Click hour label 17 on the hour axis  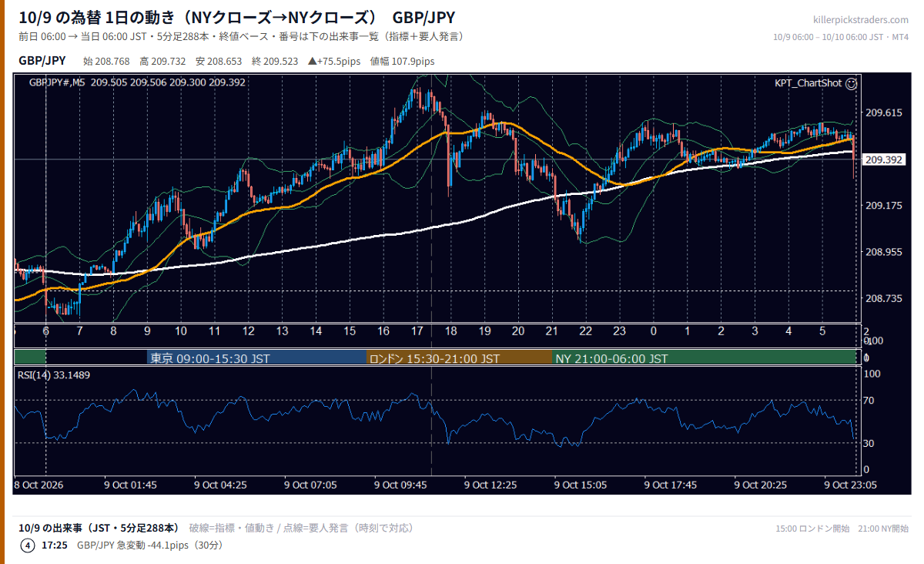pyautogui.click(x=417, y=331)
